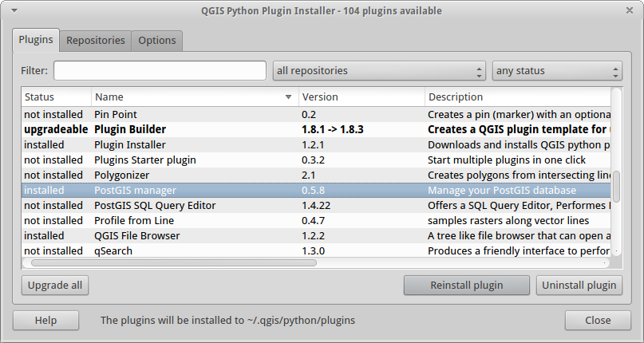Select Plugins Starter plugin row
This screenshot has height=343, width=644.
316,160
